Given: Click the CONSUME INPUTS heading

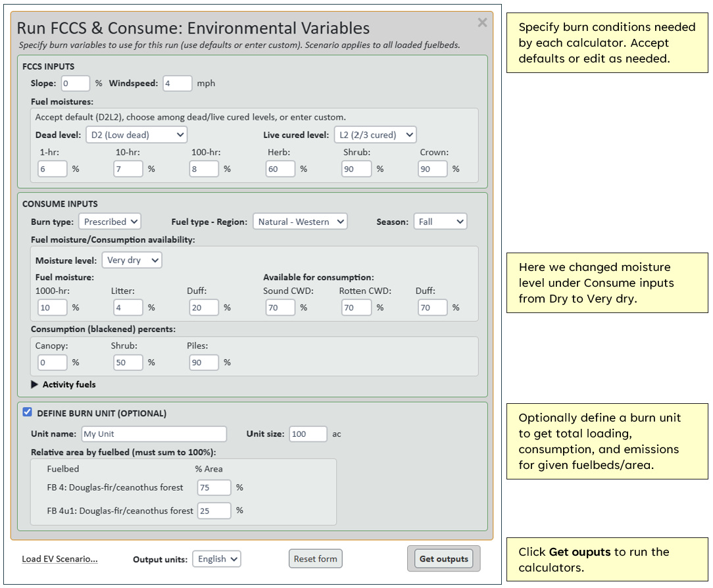Looking at the screenshot, I should (x=60, y=204).
